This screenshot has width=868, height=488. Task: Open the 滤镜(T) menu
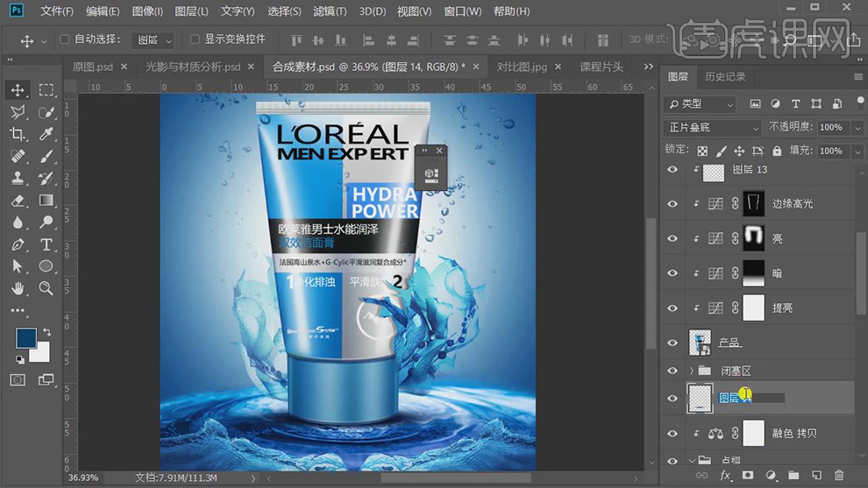coord(330,11)
